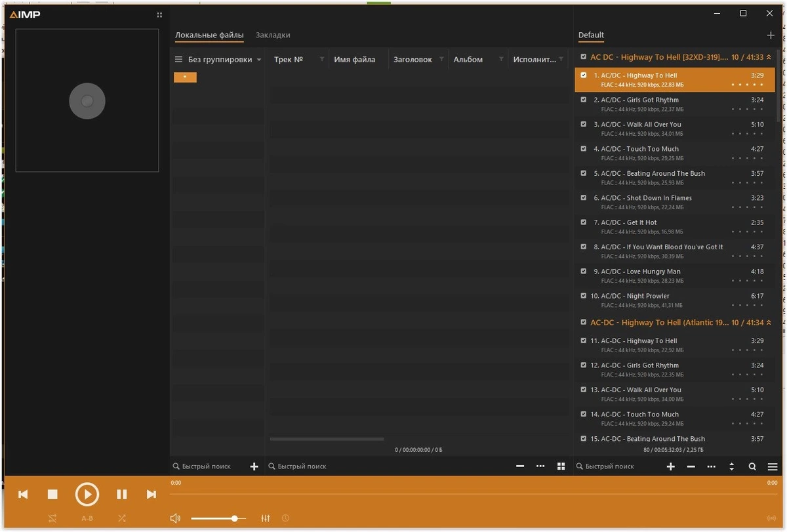787x532 pixels.
Task: Open filter for Исполнитель column
Action: [561, 60]
